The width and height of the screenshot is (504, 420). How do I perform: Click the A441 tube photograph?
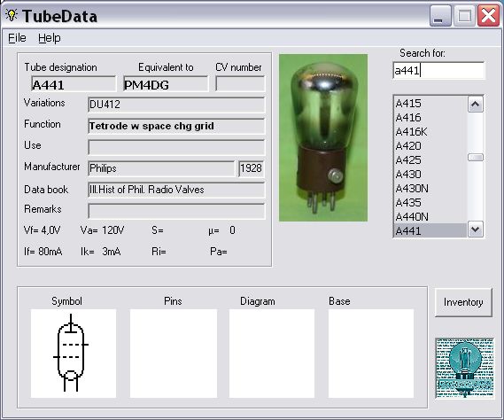(x=323, y=137)
